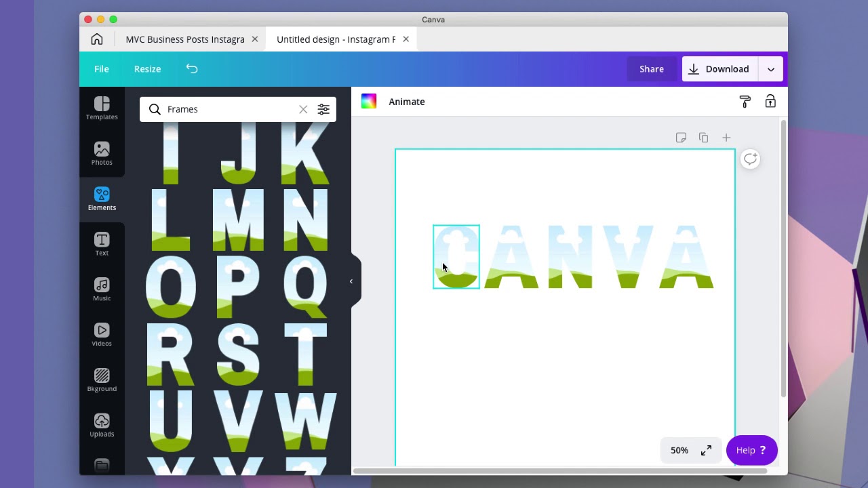The image size is (868, 488).
Task: Open the Text panel
Action: tap(102, 244)
